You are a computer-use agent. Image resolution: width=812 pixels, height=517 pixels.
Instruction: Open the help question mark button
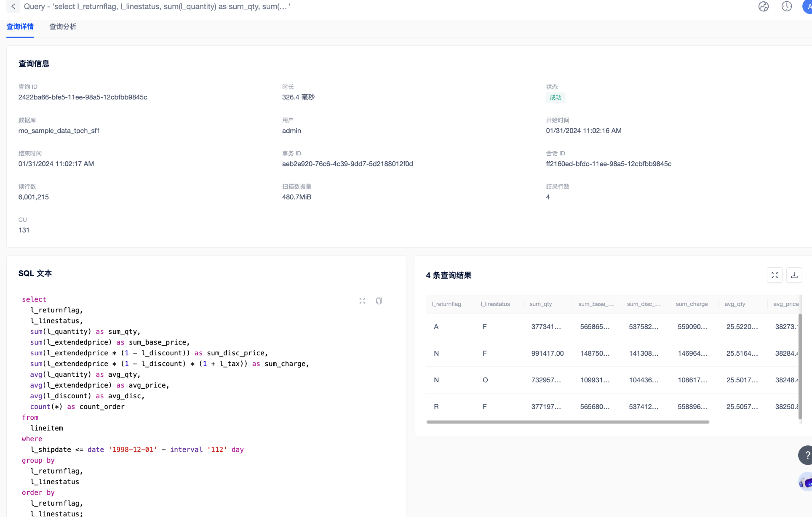pos(806,455)
